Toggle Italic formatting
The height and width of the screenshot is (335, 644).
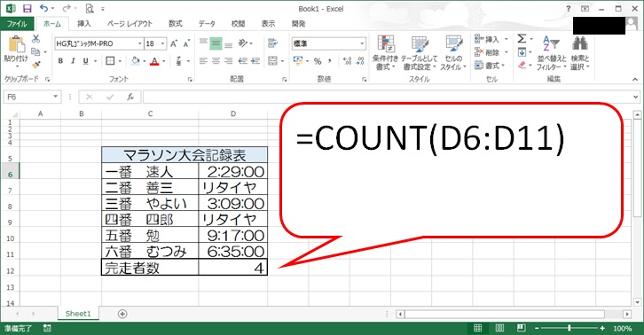(73, 61)
